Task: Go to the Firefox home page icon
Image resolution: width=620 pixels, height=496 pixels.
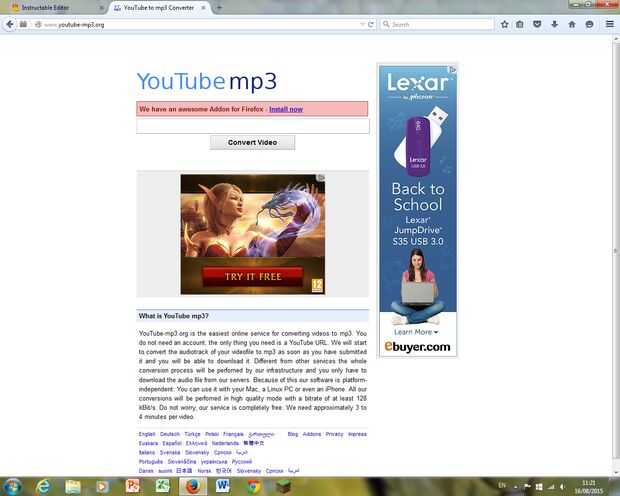Action: 572,25
